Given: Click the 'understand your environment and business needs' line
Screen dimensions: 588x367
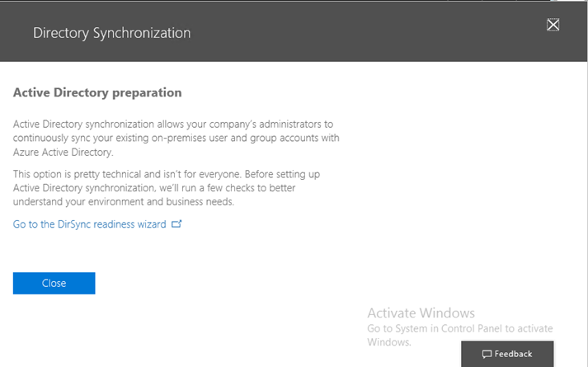Looking at the screenshot, I should coord(124,202).
